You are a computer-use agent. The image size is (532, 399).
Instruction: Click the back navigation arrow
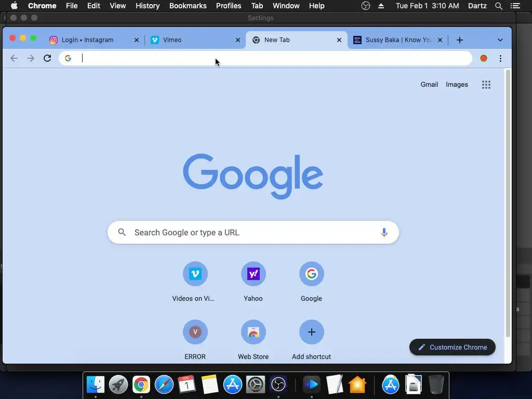click(x=14, y=58)
